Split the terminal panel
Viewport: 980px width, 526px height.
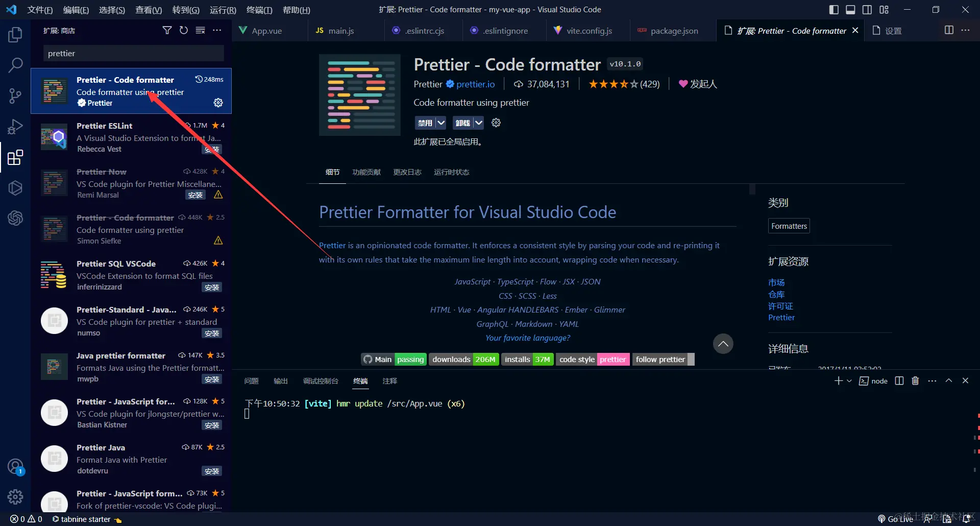point(899,381)
